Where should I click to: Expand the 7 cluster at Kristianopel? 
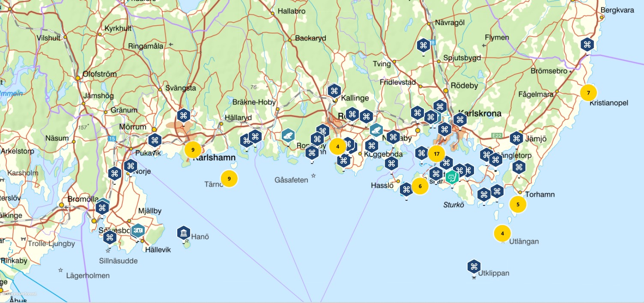(x=588, y=92)
